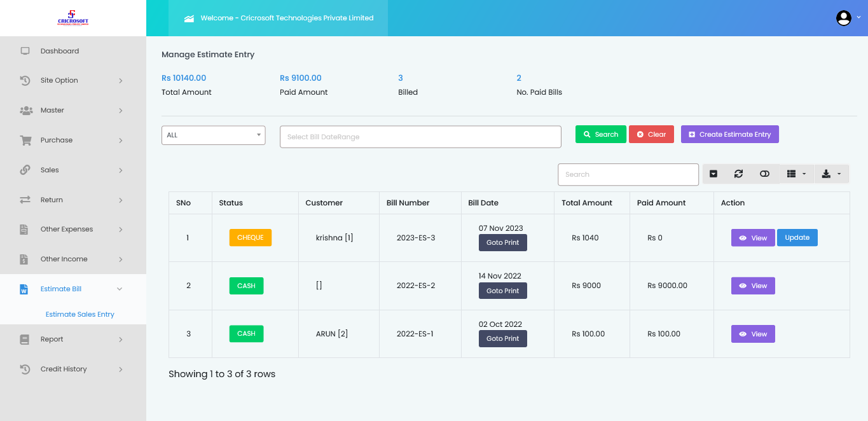
Task: Expand the Master menu chevron
Action: 121,111
